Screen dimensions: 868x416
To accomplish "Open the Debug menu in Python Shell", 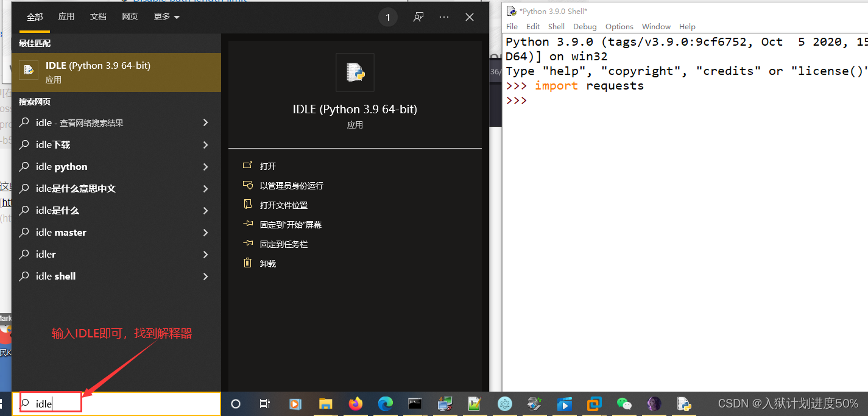I will coord(585,26).
